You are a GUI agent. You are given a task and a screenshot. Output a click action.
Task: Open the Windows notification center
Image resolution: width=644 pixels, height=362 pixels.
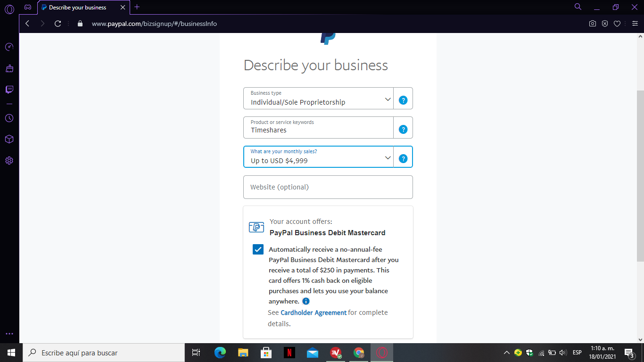point(628,353)
